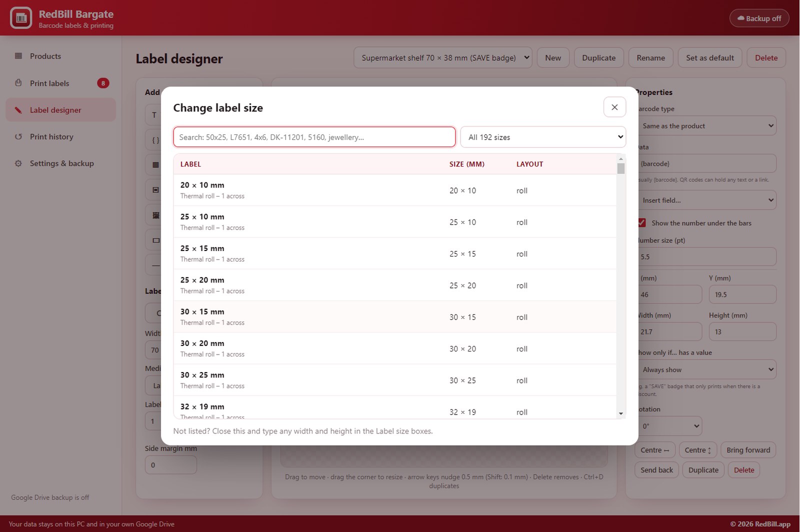Open the rotation 0° dropdown
800x532 pixels.
(x=669, y=426)
